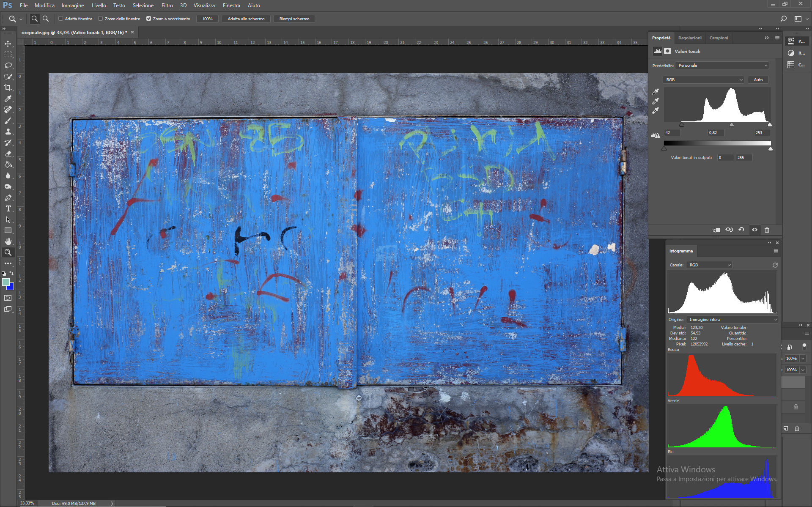The image size is (812, 507).
Task: Select the Clone Stamp tool
Action: (8, 132)
